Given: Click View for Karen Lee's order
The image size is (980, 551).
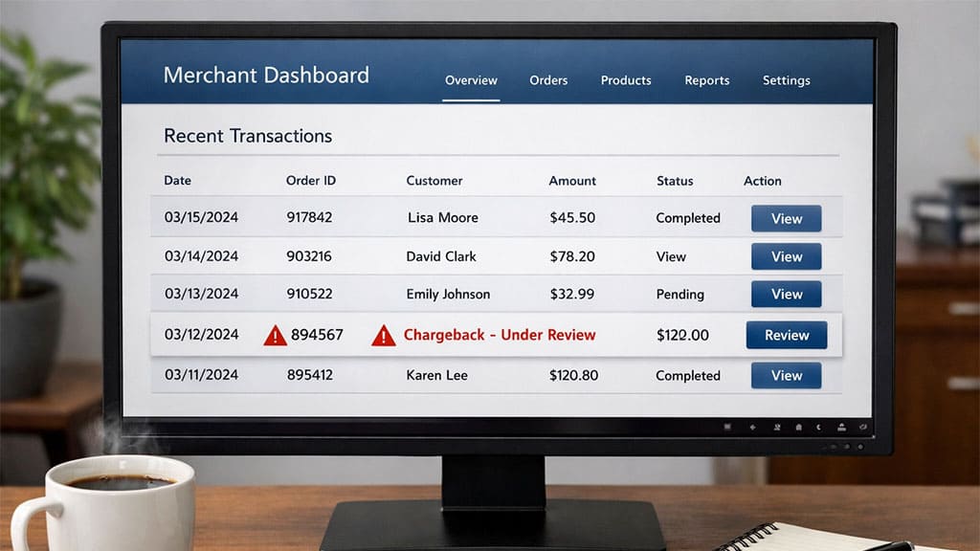Looking at the screenshot, I should (x=786, y=375).
